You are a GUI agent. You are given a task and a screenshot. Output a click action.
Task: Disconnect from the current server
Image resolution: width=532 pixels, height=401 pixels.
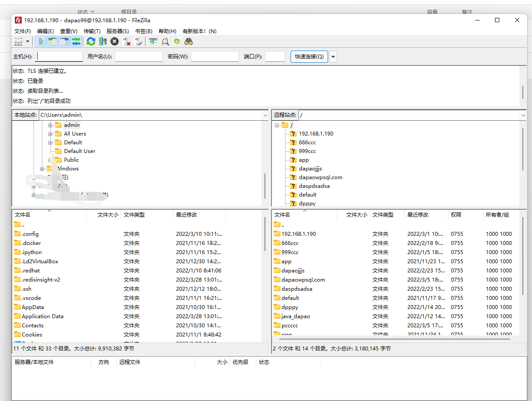[127, 41]
